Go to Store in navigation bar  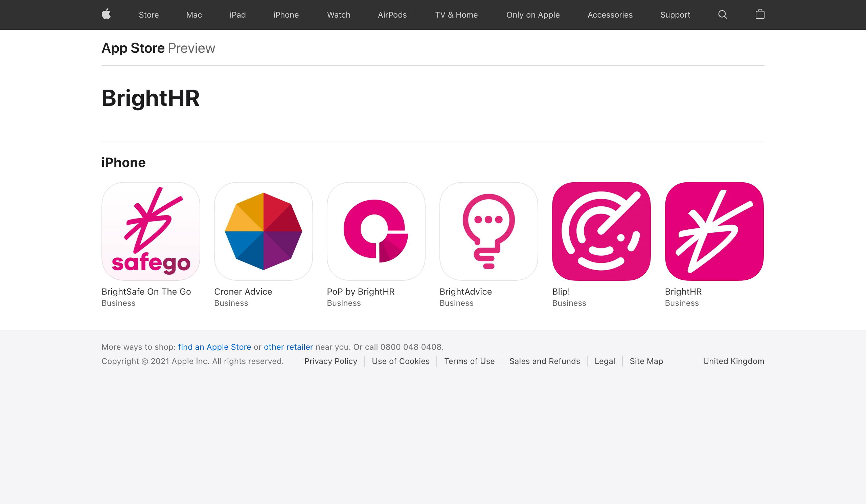[149, 15]
